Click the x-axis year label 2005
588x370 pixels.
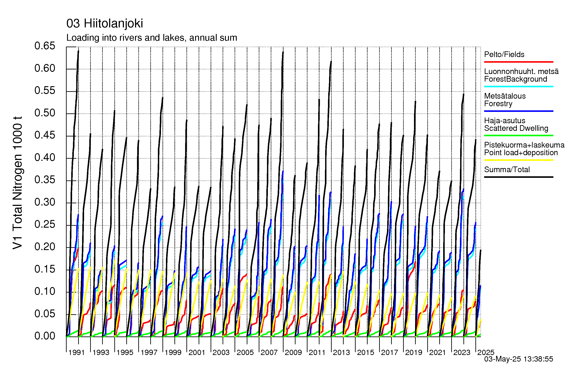coord(245,353)
